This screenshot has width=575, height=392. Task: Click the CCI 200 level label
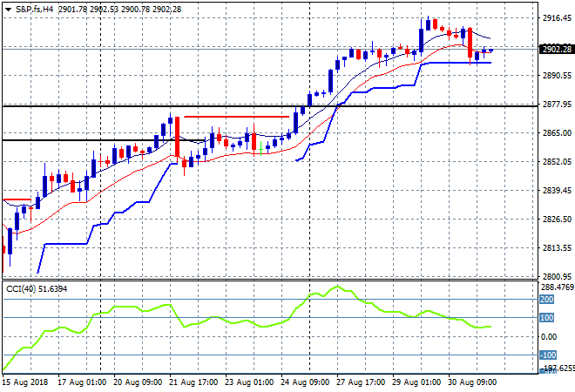point(547,300)
